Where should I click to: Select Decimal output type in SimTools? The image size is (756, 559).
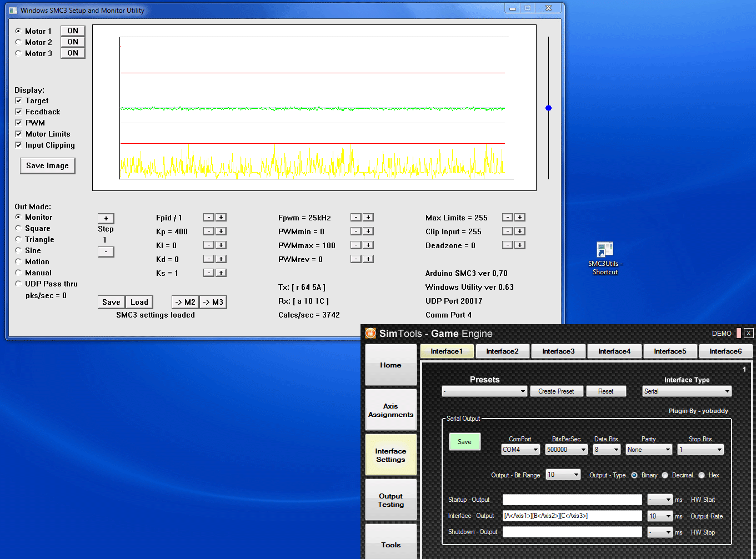pos(665,475)
